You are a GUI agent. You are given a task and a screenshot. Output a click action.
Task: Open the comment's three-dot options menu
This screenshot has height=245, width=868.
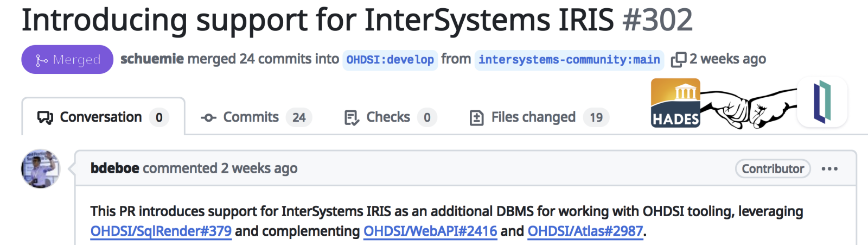[x=829, y=169]
